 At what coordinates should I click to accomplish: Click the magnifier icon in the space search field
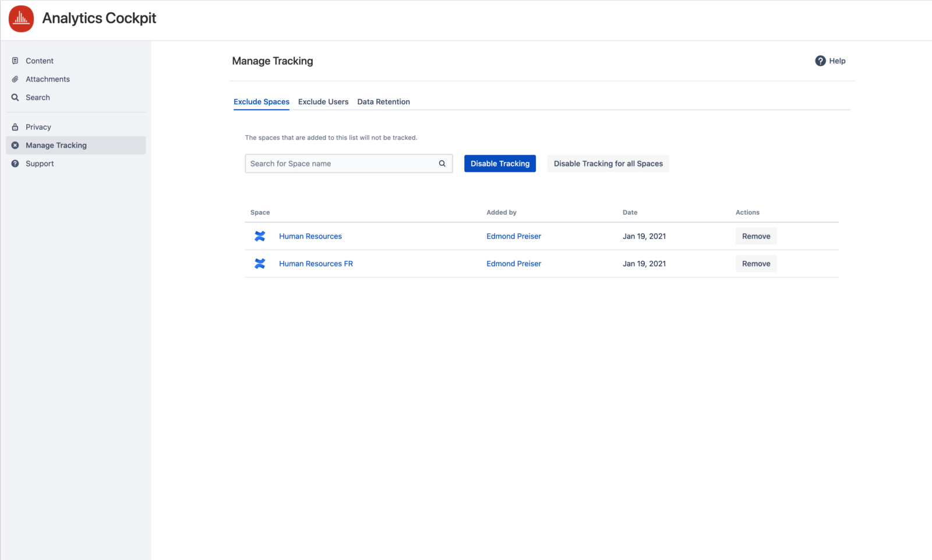pos(442,164)
